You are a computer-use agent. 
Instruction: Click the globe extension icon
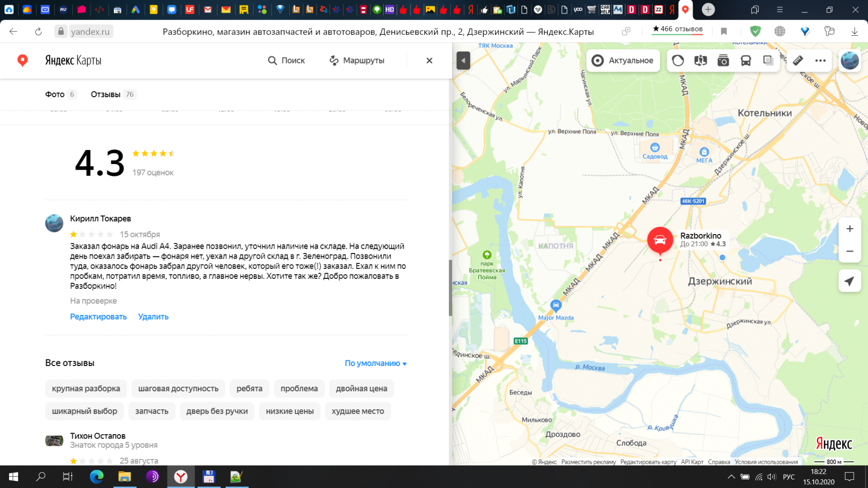point(780,31)
